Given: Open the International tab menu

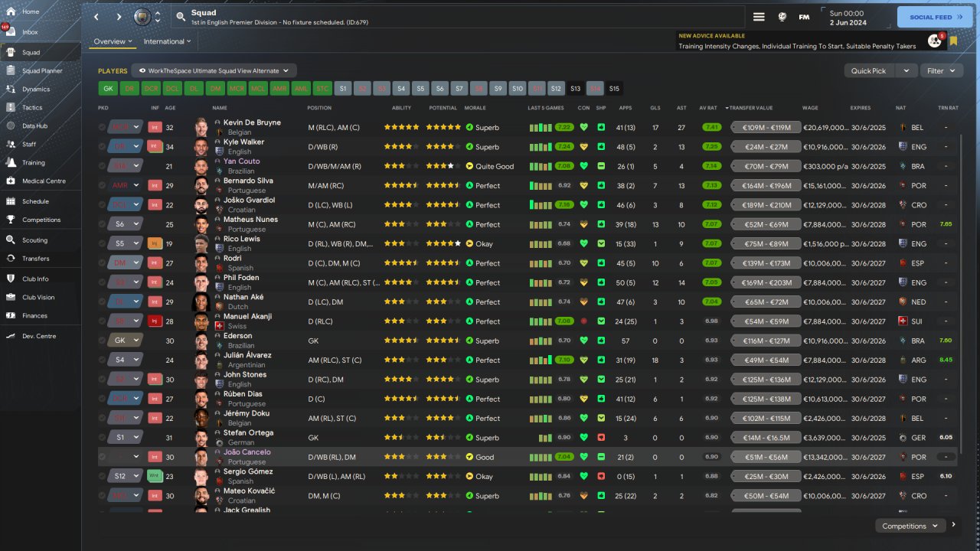Looking at the screenshot, I should pos(168,41).
